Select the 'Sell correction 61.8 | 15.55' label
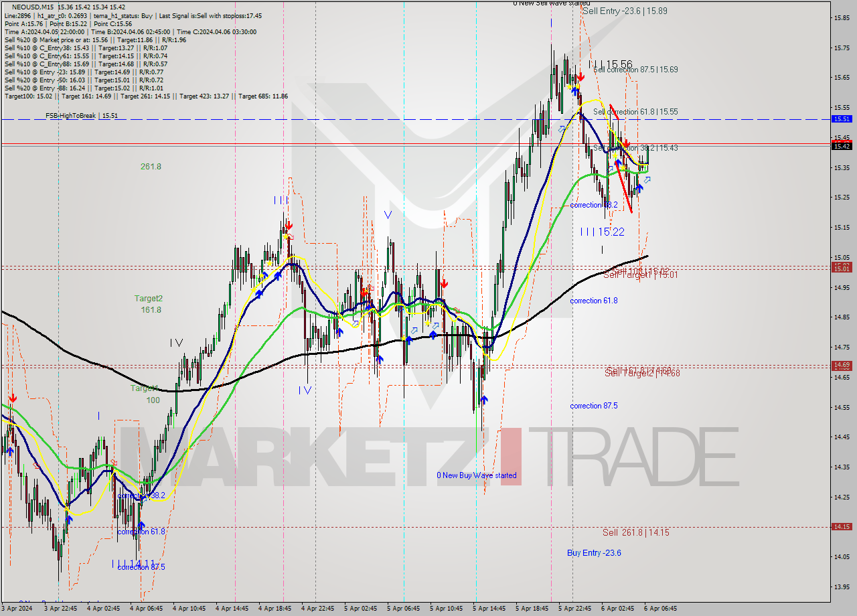Screen dimensions: 857x616 (635, 112)
